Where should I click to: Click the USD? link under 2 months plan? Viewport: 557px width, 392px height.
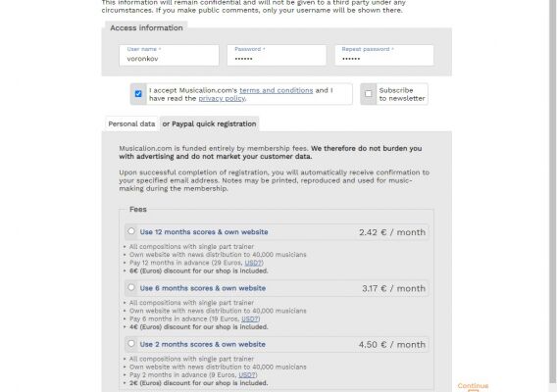(x=247, y=375)
